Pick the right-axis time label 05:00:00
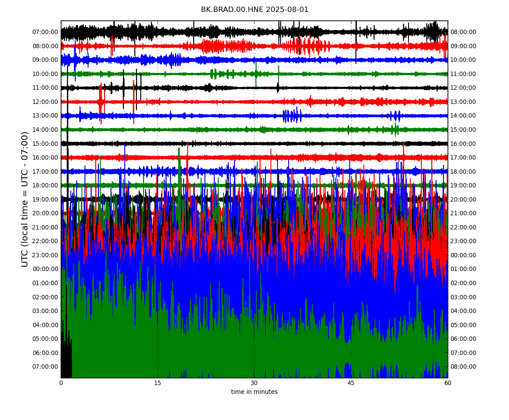Screen dimensions: 509x420 coord(463,325)
